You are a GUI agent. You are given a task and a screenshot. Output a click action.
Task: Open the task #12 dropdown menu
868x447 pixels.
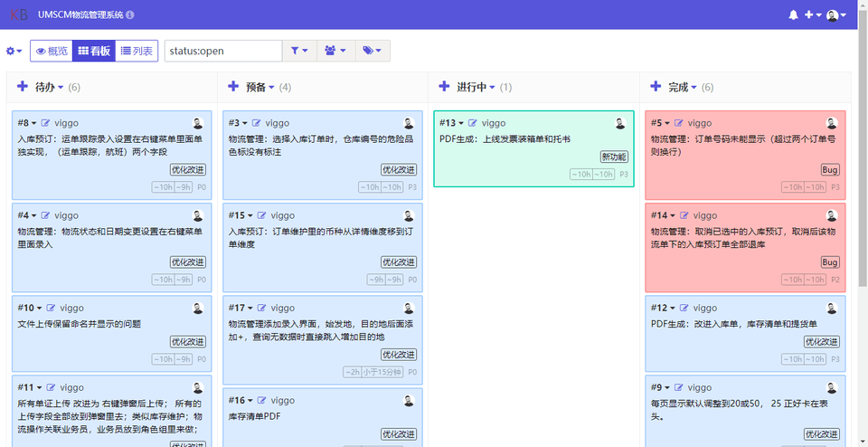point(663,308)
